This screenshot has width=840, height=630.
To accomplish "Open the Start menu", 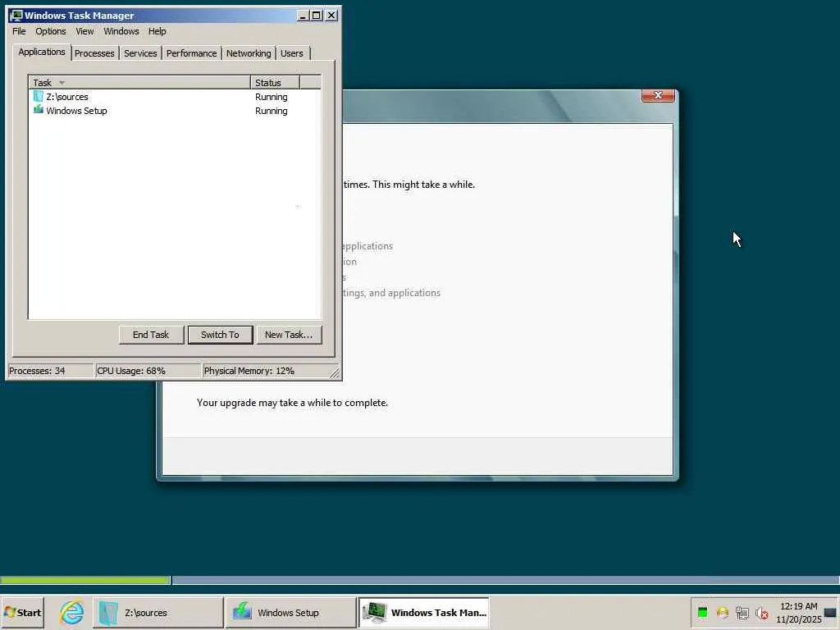I will (x=22, y=612).
